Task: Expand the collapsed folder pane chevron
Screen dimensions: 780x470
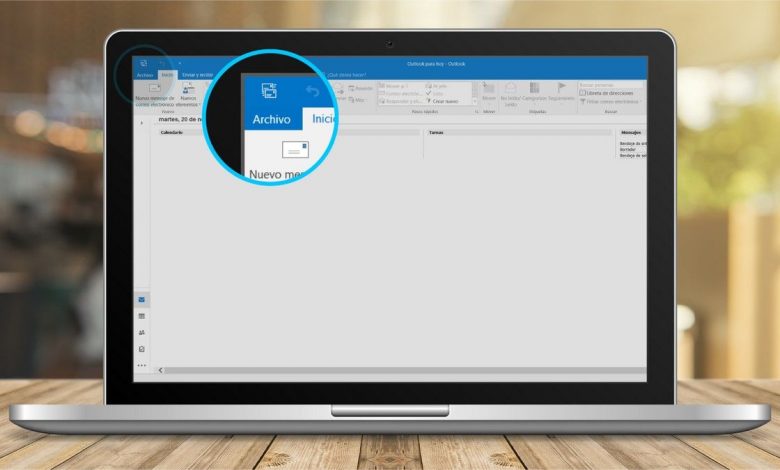Action: (142, 123)
